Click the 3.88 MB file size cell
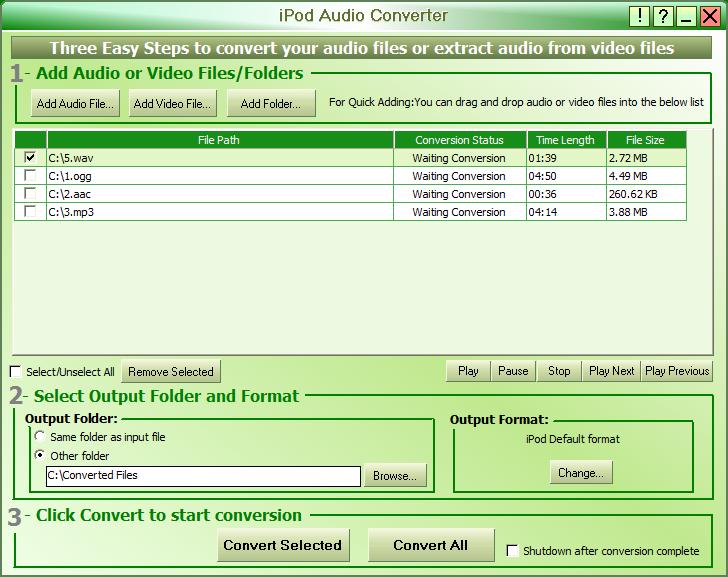728x577 pixels. coord(646,212)
